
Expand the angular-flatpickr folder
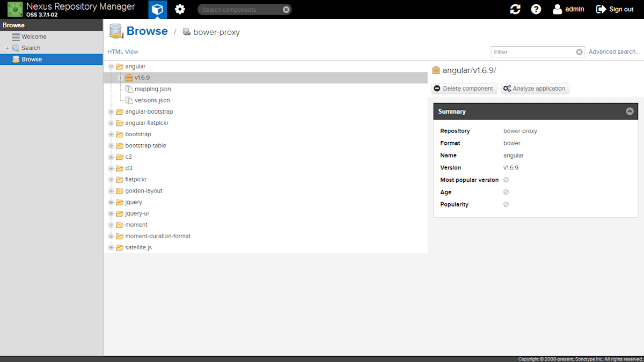pyautogui.click(x=111, y=123)
